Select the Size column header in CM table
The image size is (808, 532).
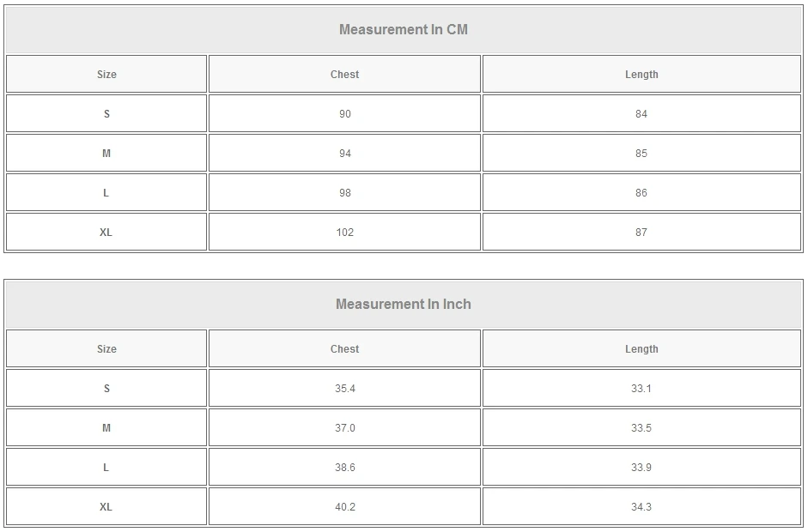coord(106,75)
